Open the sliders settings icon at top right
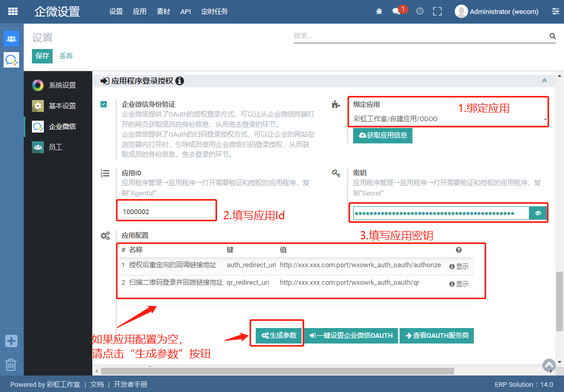Viewport: 564px width, 392px height. (x=555, y=11)
